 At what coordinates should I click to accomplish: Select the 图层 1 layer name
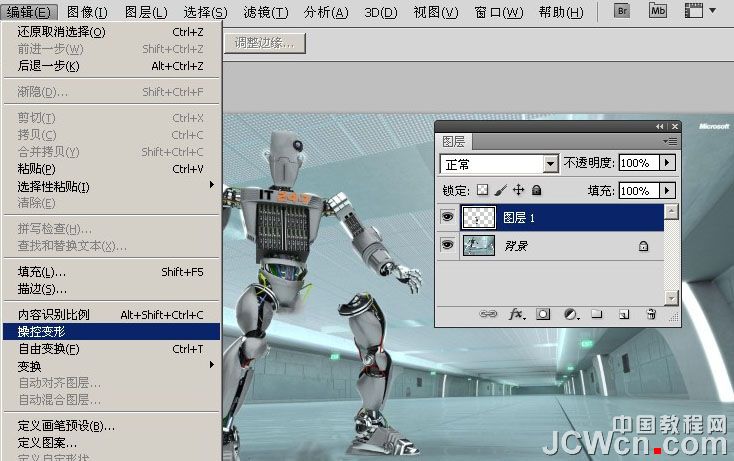tap(519, 218)
